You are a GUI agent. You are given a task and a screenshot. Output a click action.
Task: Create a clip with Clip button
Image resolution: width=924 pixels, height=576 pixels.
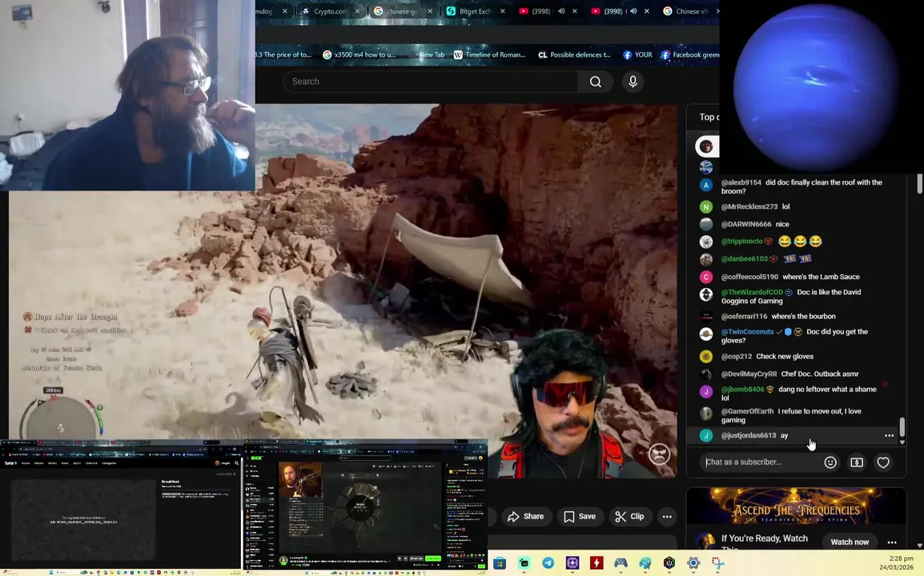point(629,517)
